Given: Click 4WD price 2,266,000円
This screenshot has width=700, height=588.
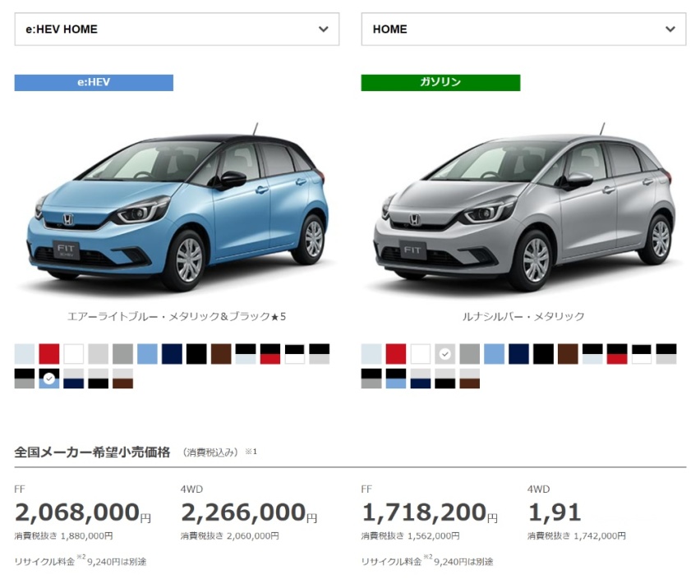Looking at the screenshot, I should [249, 512].
